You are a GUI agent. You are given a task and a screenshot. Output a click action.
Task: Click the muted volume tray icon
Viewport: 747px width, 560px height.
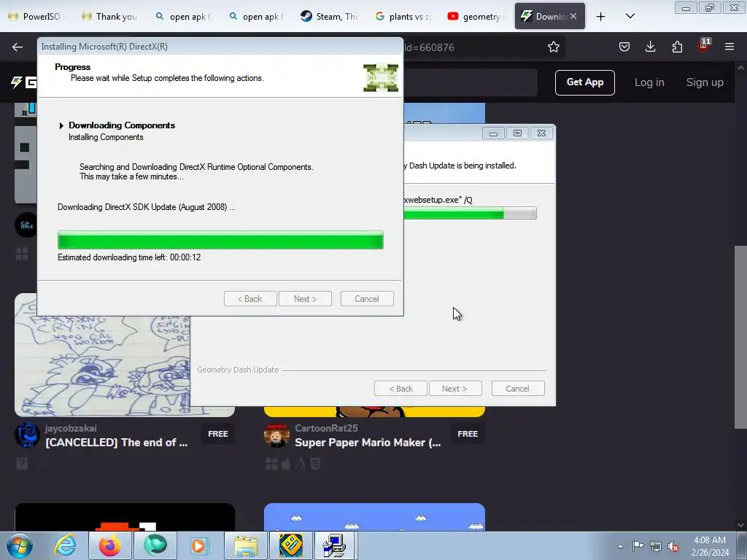673,546
